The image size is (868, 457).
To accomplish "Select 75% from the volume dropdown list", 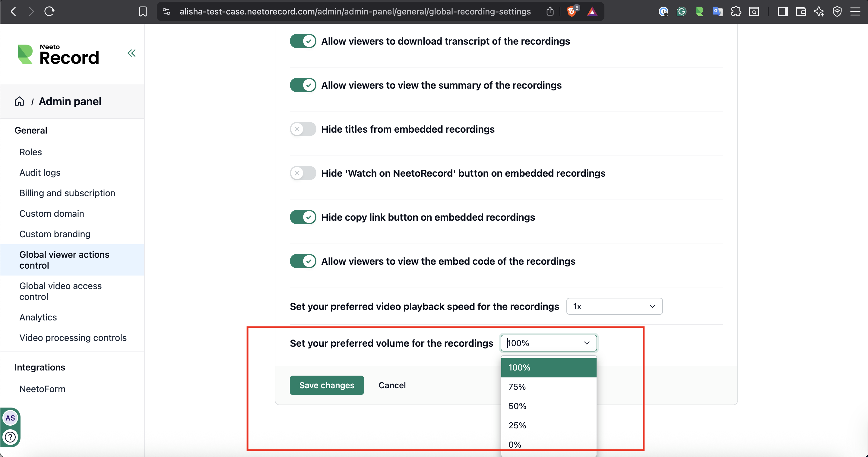I will click(x=517, y=387).
